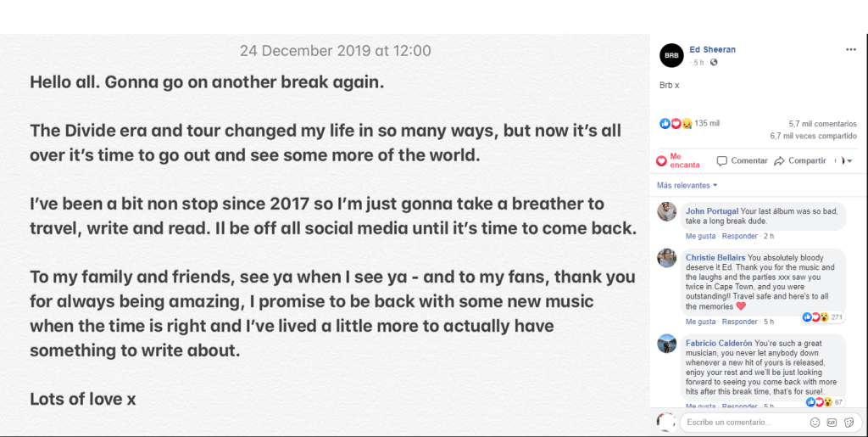
Task: Insert an emoji in the comment box
Action: (815, 423)
